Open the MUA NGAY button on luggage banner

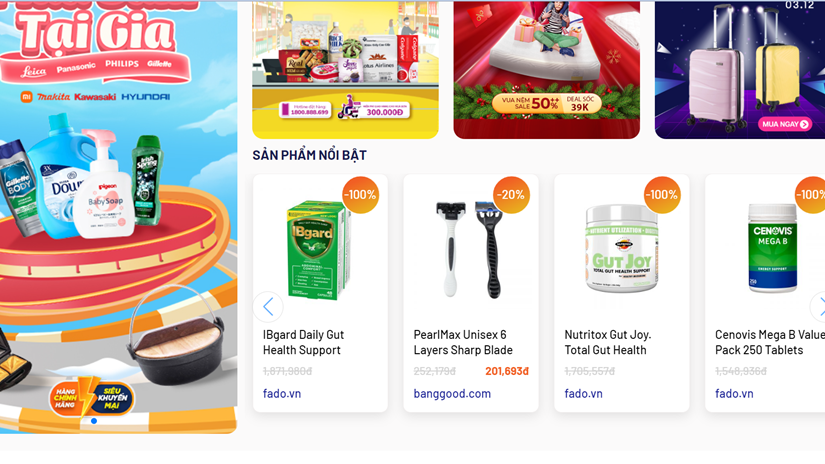[x=784, y=124]
